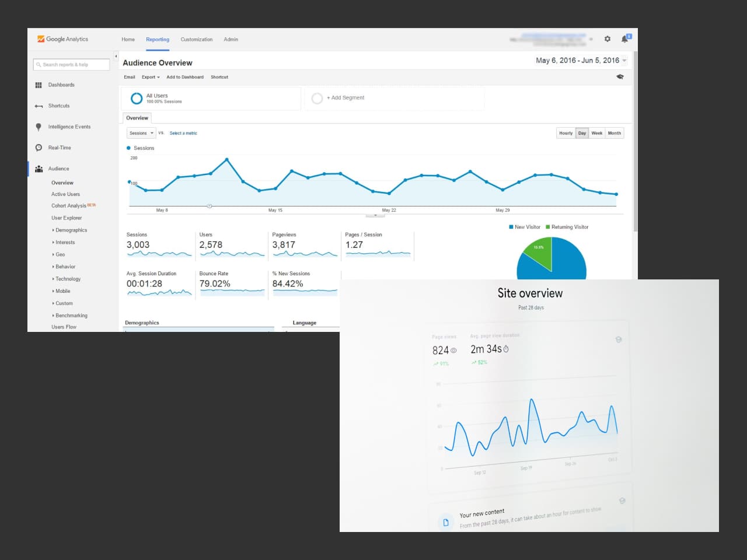Select the Audience people icon in sidebar

[39, 169]
